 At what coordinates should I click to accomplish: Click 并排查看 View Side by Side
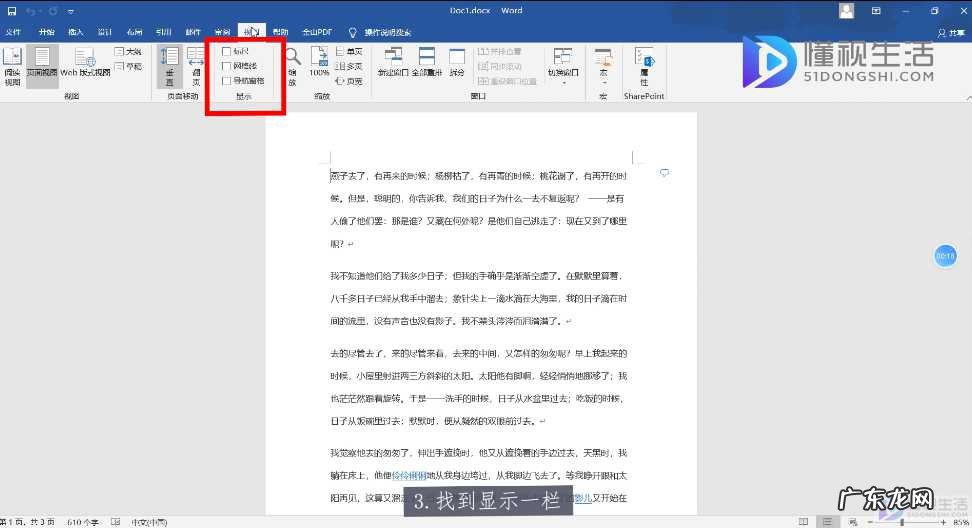pos(500,51)
